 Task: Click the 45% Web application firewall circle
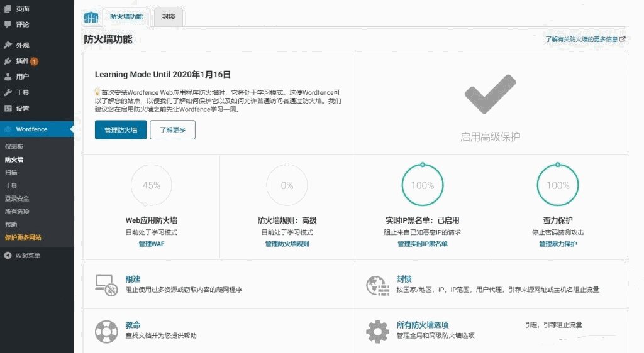click(152, 185)
